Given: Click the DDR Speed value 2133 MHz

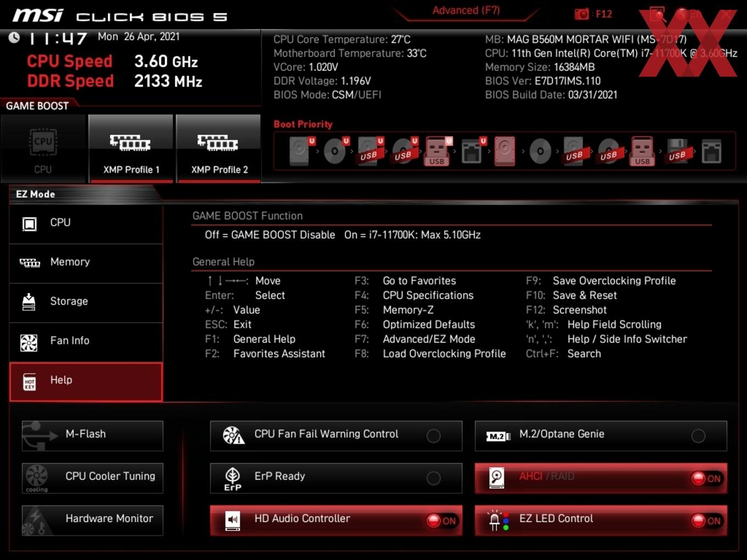Looking at the screenshot, I should click(168, 81).
